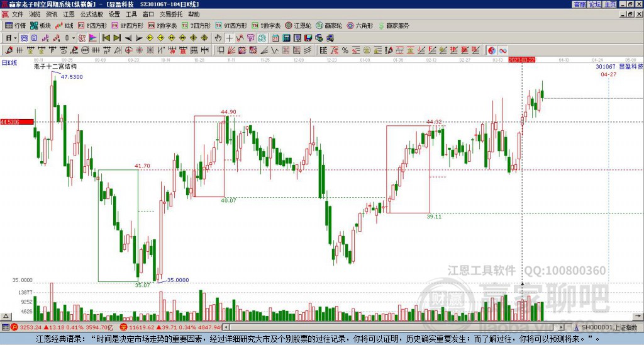The width and height of the screenshot is (644, 345).
Task: Click the 3253.24 Shanghai index value
Action: tap(31, 327)
